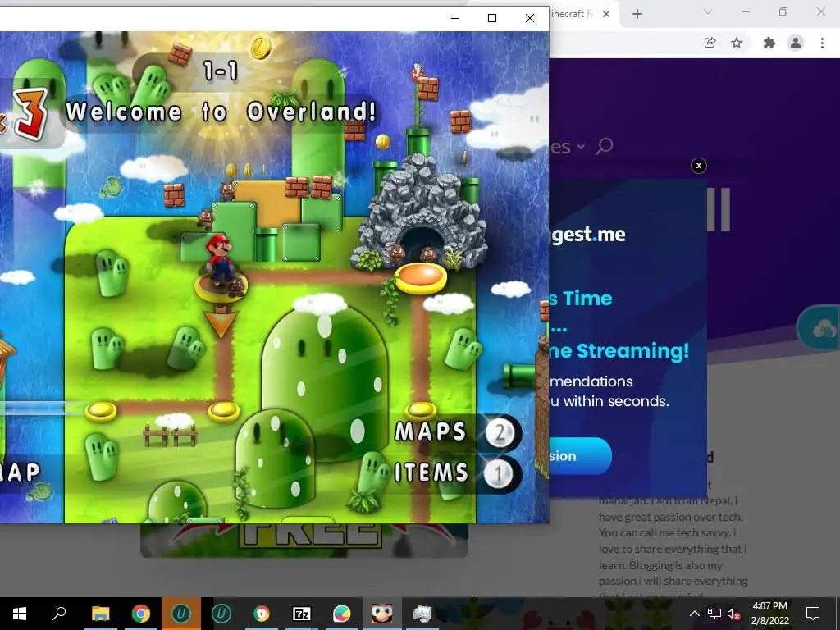Screen dimensions: 840x630
Task: Open the Windows notification center
Action: [813, 614]
